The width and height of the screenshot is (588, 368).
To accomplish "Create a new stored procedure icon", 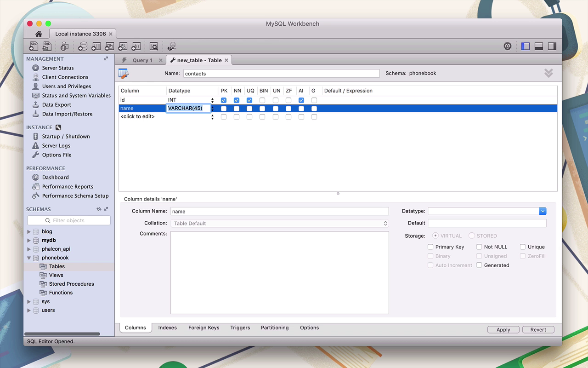I will [x=123, y=46].
